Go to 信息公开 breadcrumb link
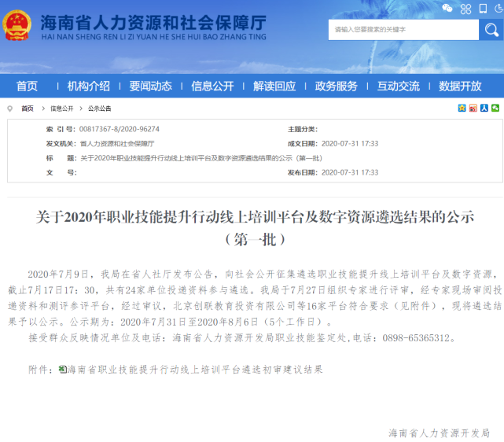This screenshot has height=442, width=504. click(x=61, y=109)
